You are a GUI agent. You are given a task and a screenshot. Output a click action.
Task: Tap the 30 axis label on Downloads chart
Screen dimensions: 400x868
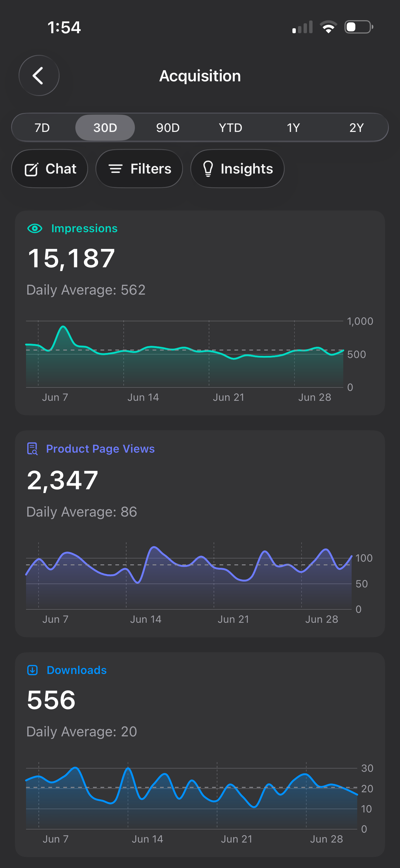(367, 768)
